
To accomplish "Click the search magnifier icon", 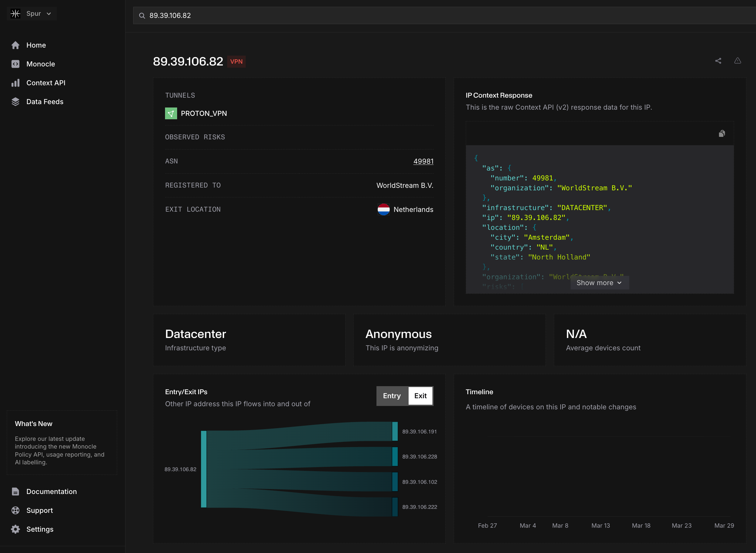I will pos(142,16).
